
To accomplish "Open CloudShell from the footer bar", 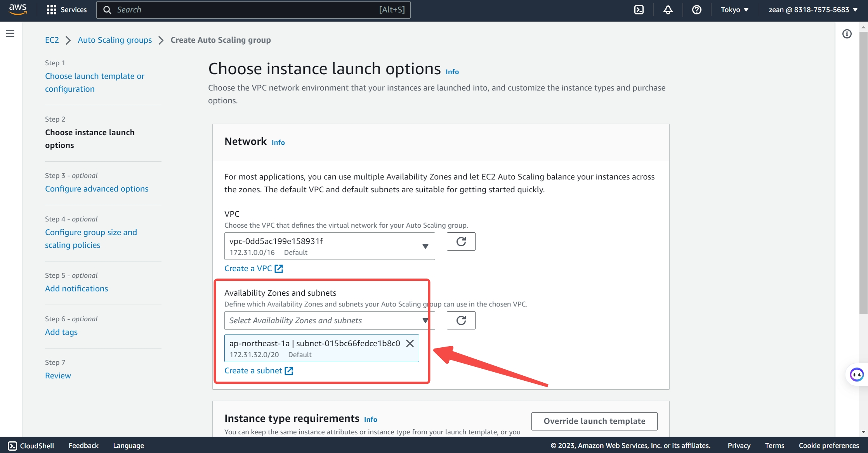I will tap(31, 446).
